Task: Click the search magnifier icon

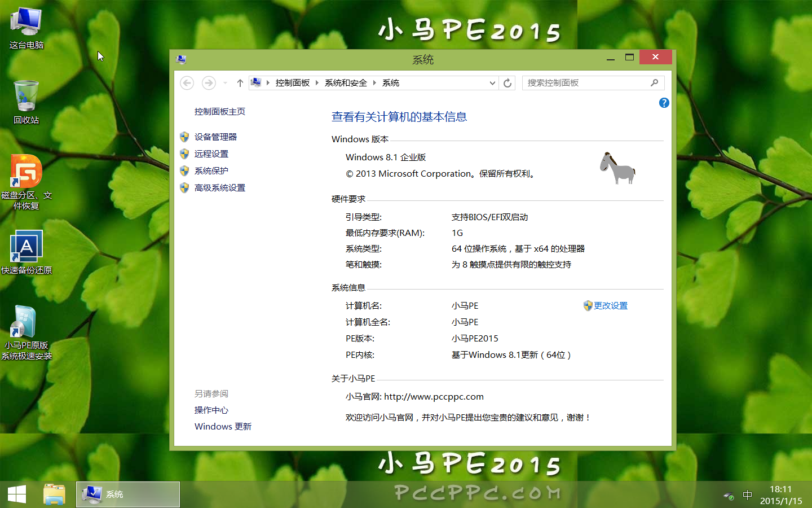Action: tap(655, 82)
